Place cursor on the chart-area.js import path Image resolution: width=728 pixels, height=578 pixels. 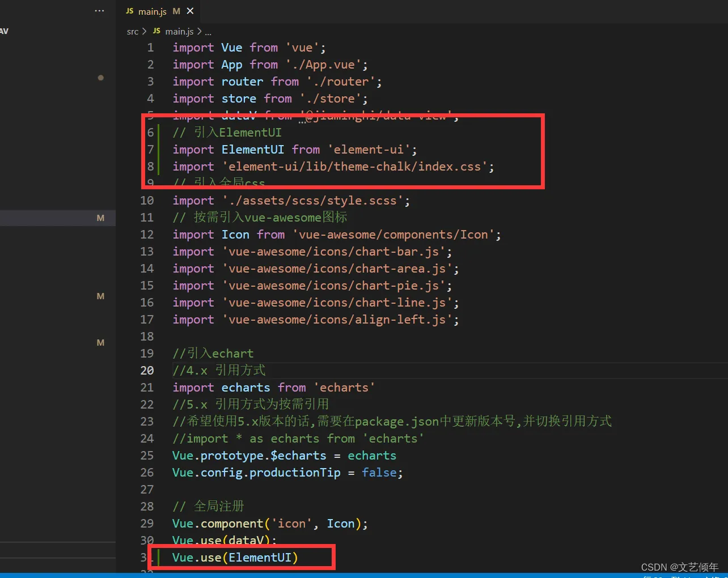[x=337, y=269]
